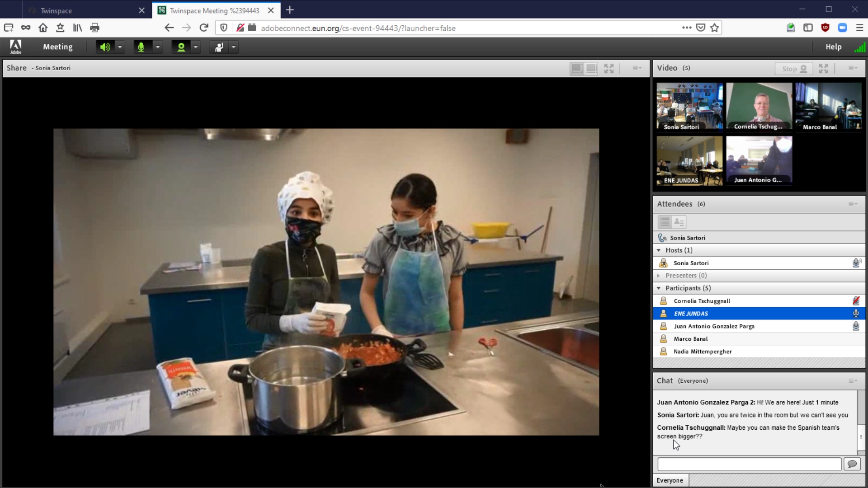Viewport: 868px width, 488px height.
Task: Open the Meeting menu
Action: click(x=57, y=47)
